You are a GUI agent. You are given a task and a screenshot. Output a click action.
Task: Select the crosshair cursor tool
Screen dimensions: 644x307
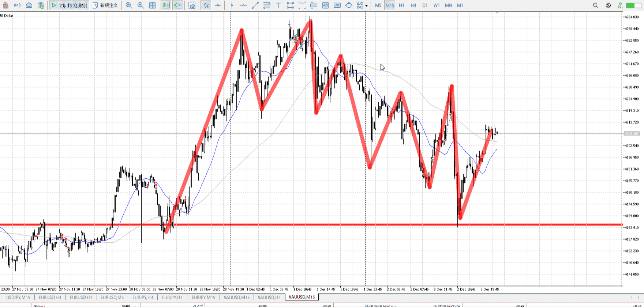pos(218,5)
